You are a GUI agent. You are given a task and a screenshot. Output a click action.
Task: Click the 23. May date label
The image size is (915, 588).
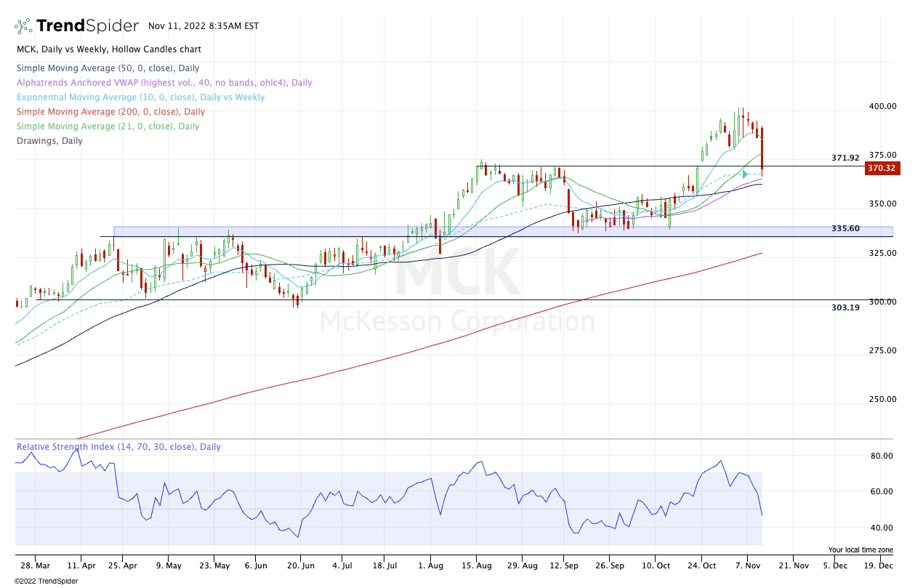pyautogui.click(x=213, y=565)
